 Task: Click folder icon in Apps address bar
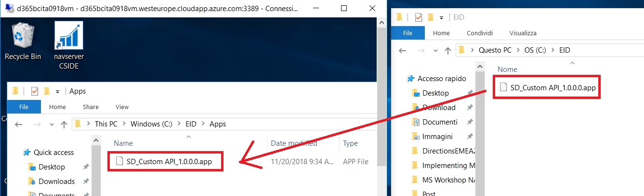point(78,124)
